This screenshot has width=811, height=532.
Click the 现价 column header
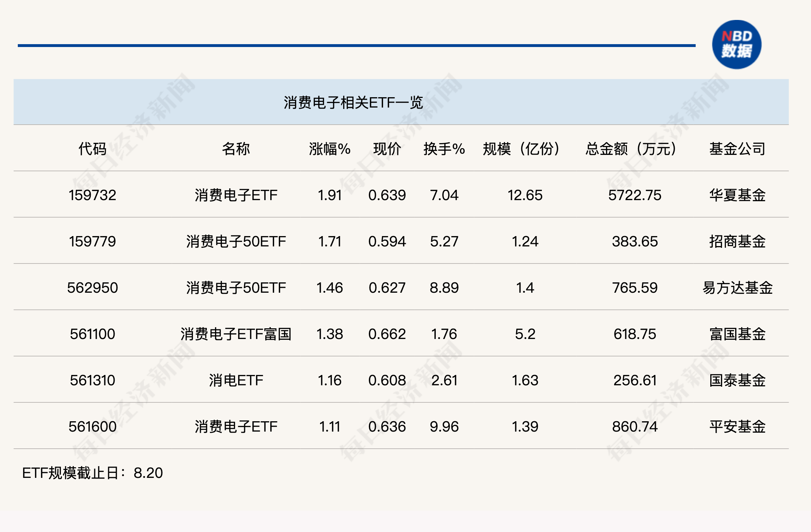[387, 149]
